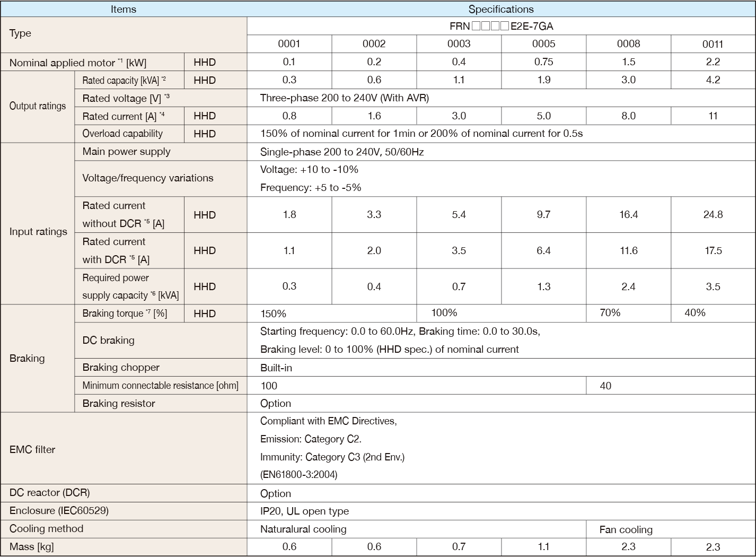Image resolution: width=756 pixels, height=557 pixels.
Task: Click 'Rated capacity [kVA]' label
Action: coord(124,81)
